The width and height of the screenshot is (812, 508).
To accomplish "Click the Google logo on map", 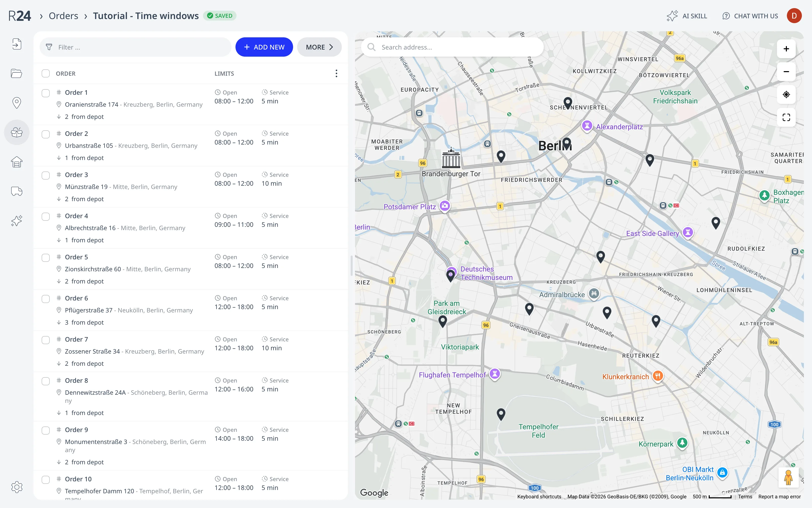I will pyautogui.click(x=374, y=493).
